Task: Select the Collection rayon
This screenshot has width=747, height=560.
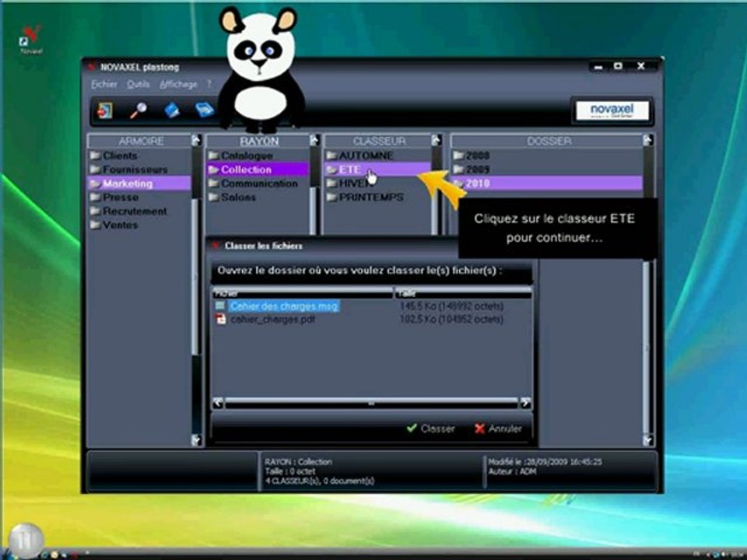Action: pos(258,170)
